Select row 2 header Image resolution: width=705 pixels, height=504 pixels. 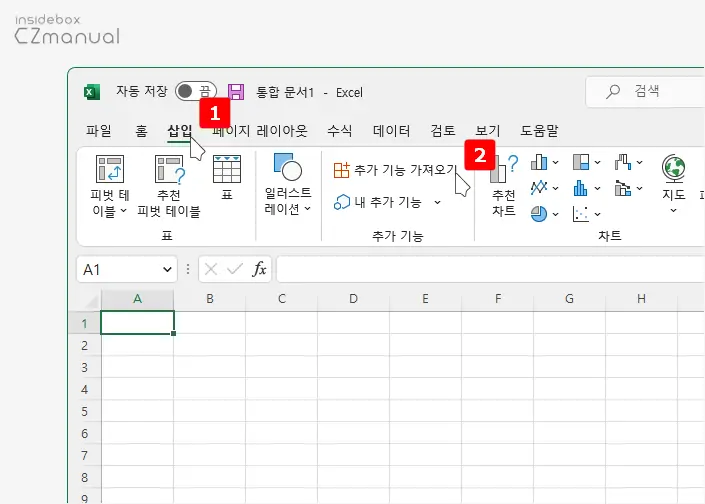coord(85,345)
